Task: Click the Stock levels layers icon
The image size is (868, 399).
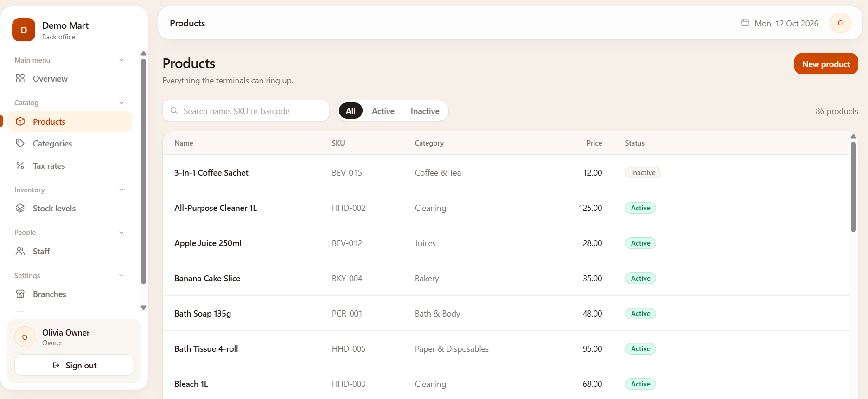Action: (20, 208)
